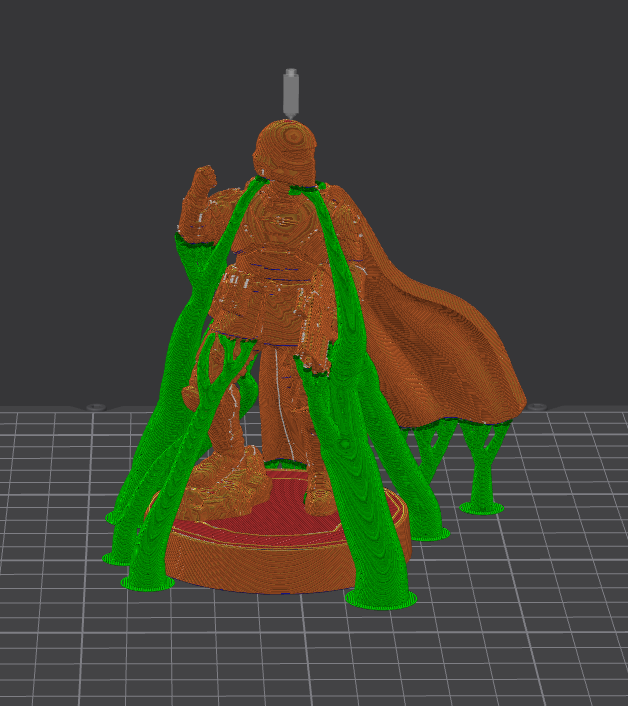Click the figure's raised fist
628x706 pixels.
(x=203, y=184)
